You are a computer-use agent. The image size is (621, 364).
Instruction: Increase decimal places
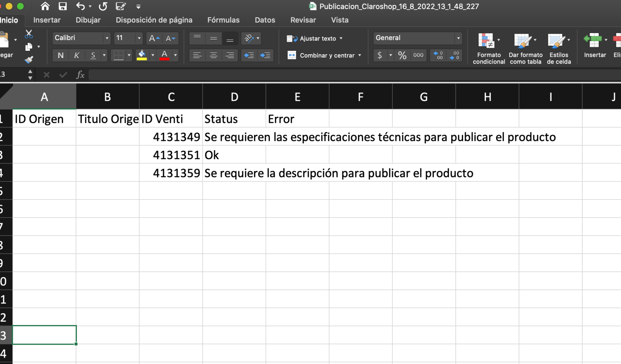[438, 55]
